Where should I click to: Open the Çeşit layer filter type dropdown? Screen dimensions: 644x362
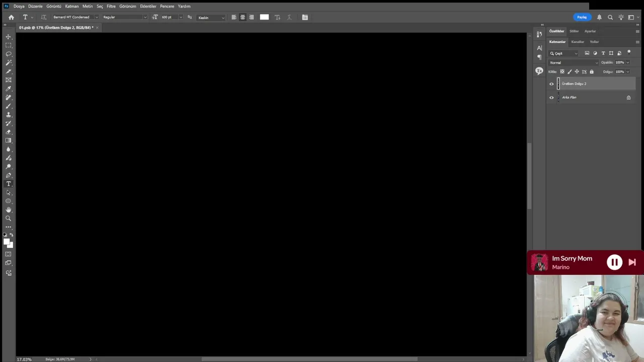[x=563, y=53]
